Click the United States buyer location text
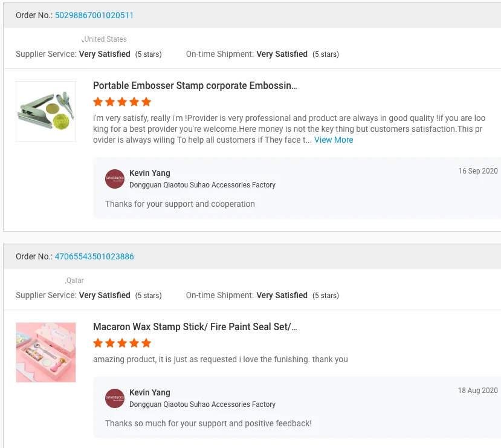This screenshot has height=448, width=501. coord(105,39)
